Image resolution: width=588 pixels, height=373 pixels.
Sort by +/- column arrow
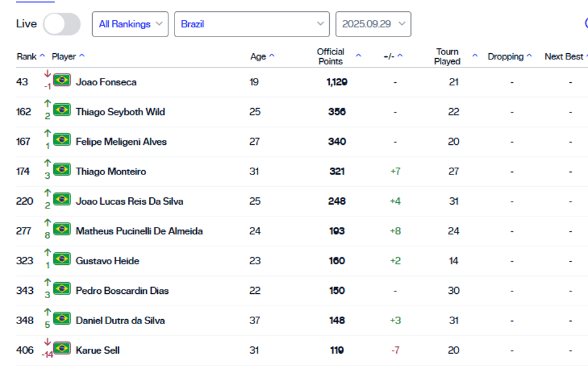click(x=400, y=56)
